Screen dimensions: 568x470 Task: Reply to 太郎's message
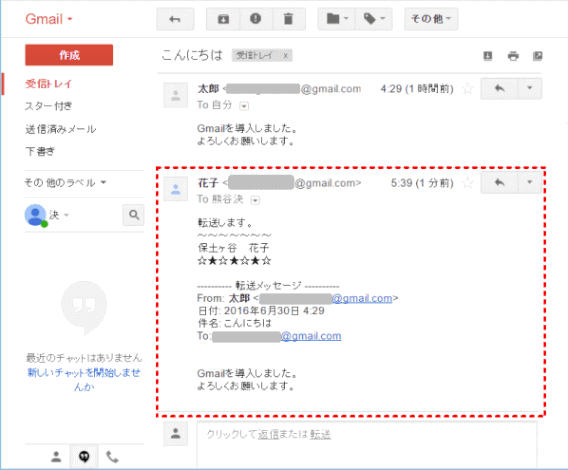(x=500, y=88)
